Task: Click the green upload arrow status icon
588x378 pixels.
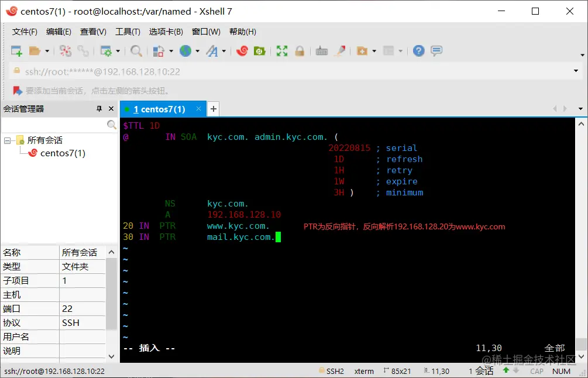Action: [x=506, y=370]
